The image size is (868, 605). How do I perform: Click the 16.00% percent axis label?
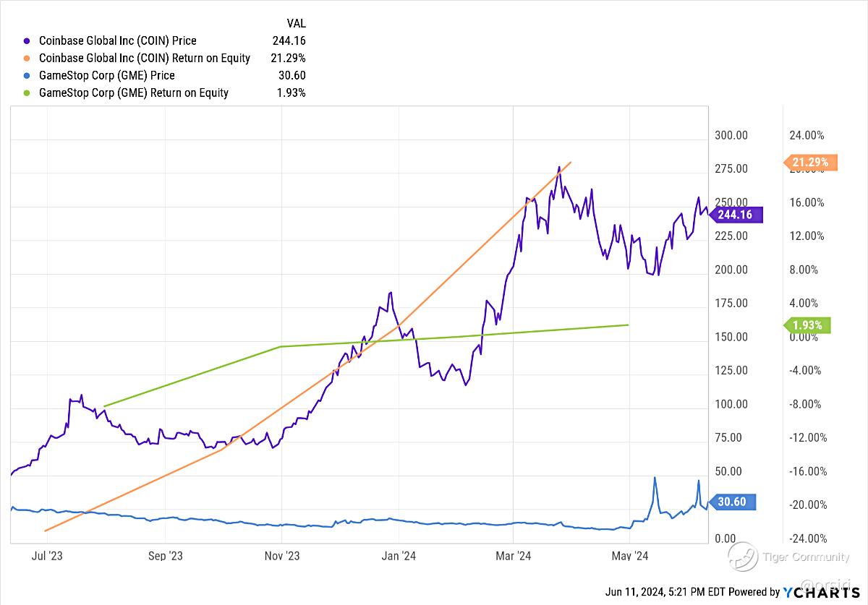click(x=808, y=203)
